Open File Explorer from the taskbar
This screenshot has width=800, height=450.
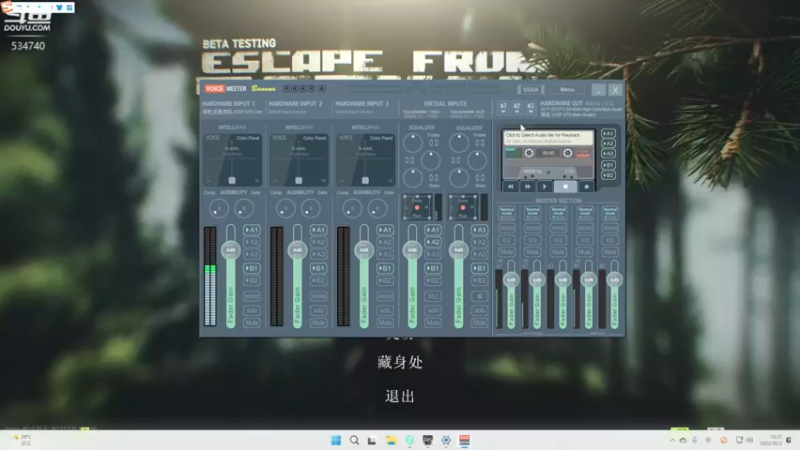pyautogui.click(x=391, y=440)
